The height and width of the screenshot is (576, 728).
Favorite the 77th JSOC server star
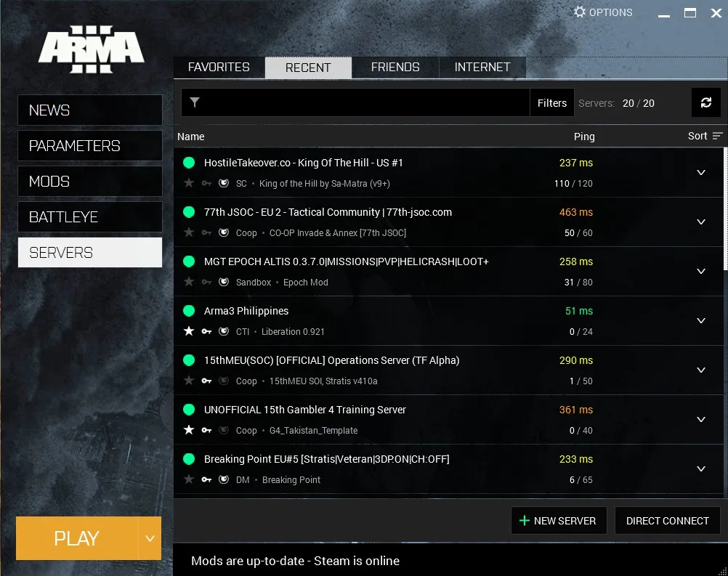[x=189, y=232]
